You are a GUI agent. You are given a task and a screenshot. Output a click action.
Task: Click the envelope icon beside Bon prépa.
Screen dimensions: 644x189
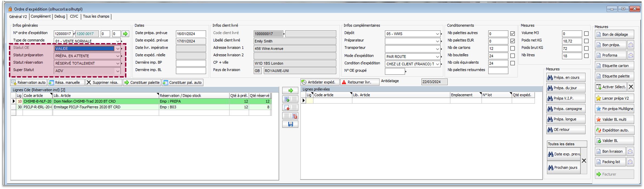[630, 45]
